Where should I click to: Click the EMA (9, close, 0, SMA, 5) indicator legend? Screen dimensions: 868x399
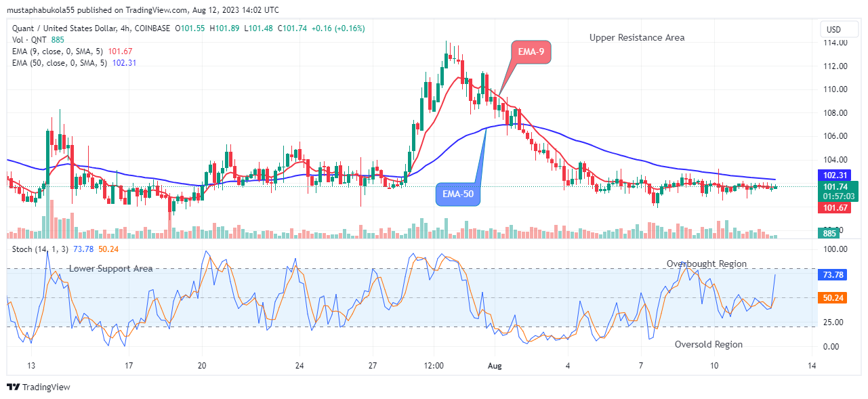tap(60, 51)
